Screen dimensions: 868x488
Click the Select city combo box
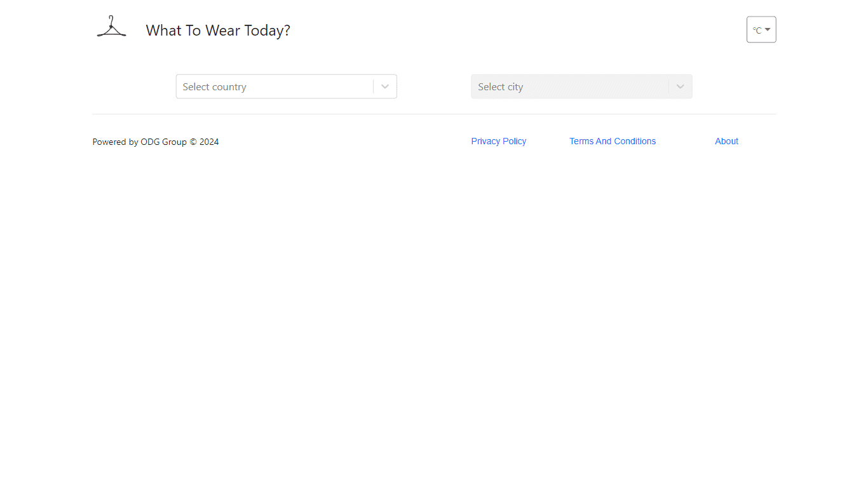pos(581,86)
